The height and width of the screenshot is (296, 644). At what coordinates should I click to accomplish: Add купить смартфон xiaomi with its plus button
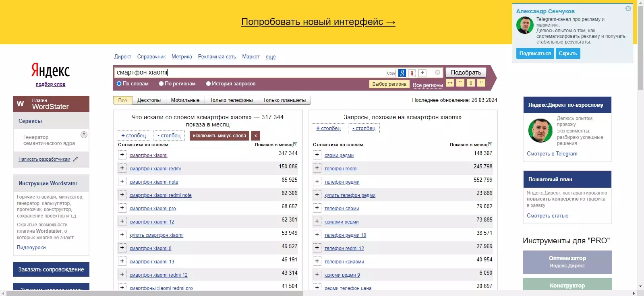tap(122, 234)
